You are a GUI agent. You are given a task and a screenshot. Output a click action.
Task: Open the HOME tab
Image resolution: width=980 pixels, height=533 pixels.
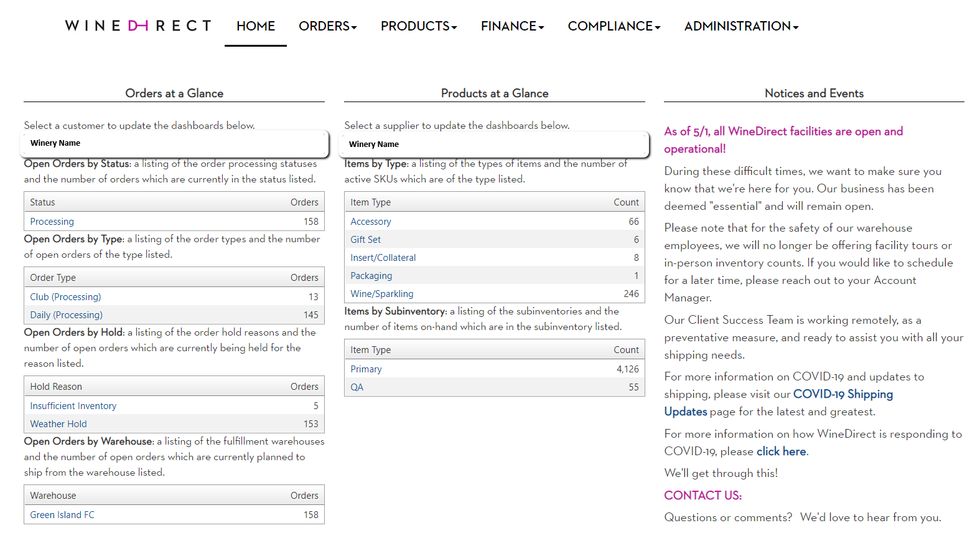[256, 26]
